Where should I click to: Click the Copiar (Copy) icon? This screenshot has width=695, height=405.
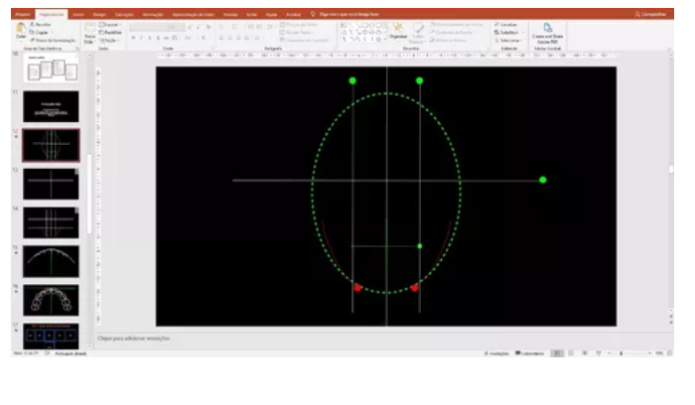tap(44, 31)
